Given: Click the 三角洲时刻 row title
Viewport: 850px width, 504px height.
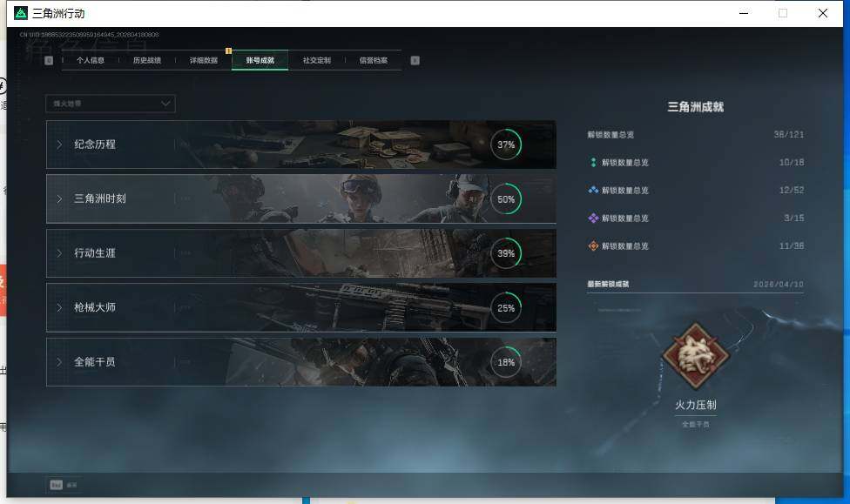Looking at the screenshot, I should pos(100,198).
